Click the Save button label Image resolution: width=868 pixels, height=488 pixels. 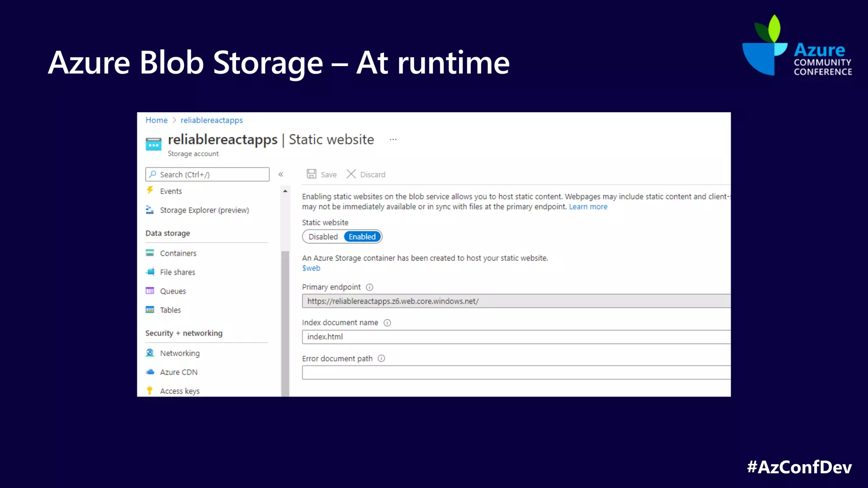click(x=328, y=175)
